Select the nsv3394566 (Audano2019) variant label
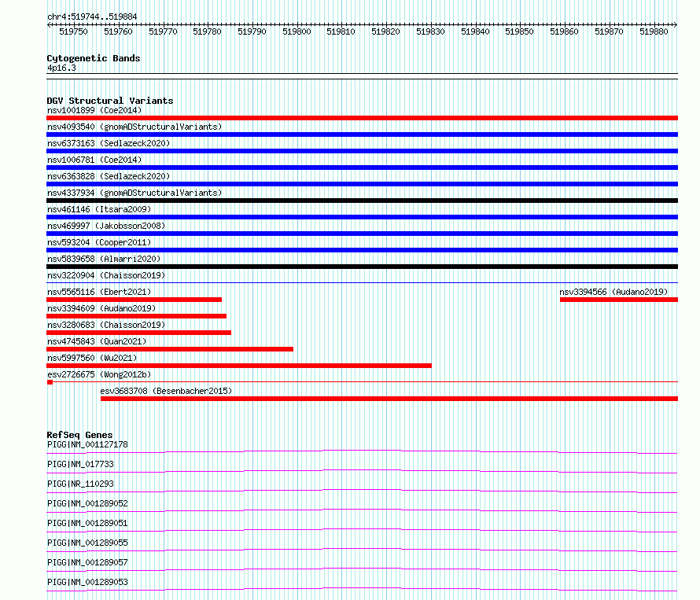 coord(613,292)
